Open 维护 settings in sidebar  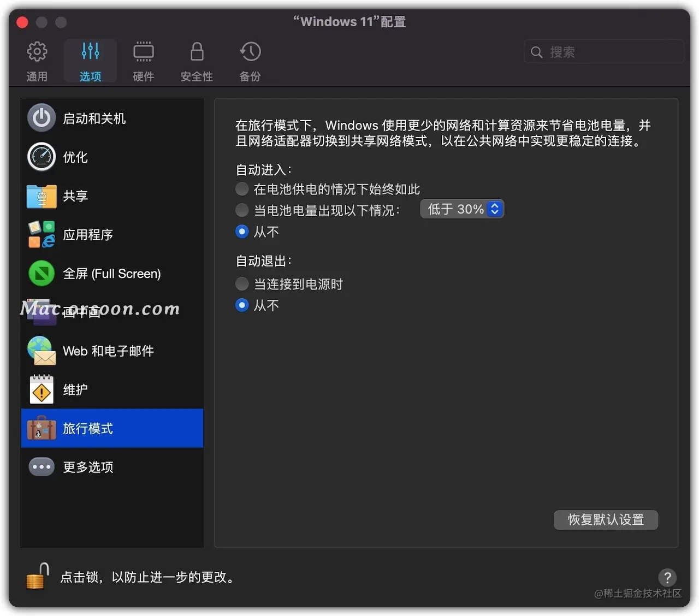(x=112, y=389)
